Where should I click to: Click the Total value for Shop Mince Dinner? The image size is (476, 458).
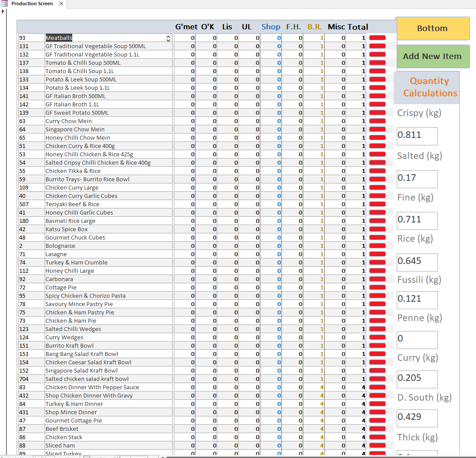356,412
